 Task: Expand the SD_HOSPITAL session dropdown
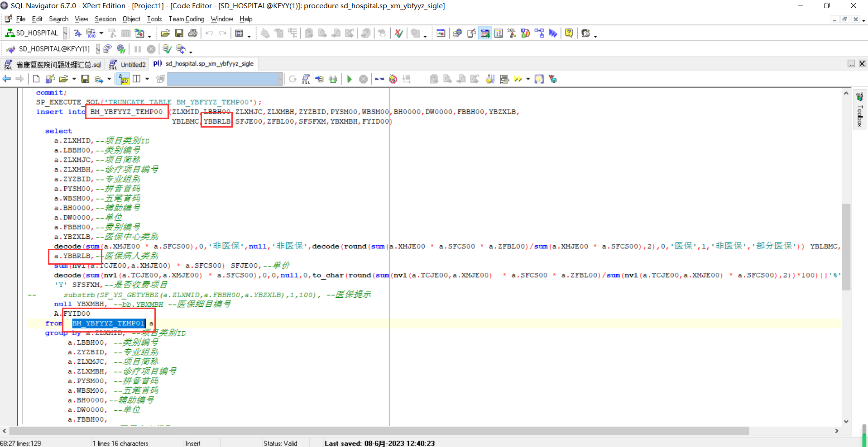[66, 33]
